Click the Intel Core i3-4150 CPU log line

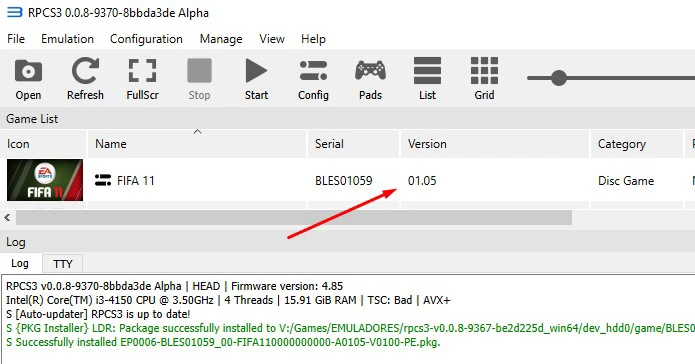[x=228, y=300]
